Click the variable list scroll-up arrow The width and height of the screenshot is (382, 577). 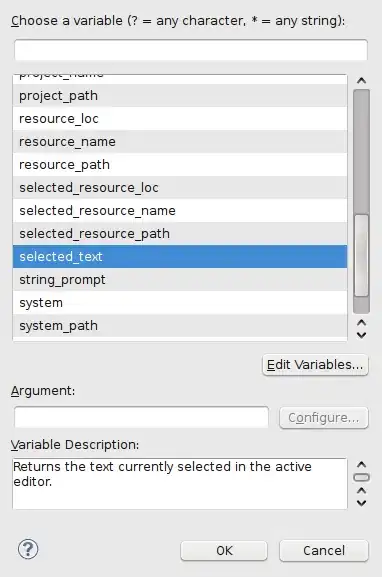click(361, 80)
